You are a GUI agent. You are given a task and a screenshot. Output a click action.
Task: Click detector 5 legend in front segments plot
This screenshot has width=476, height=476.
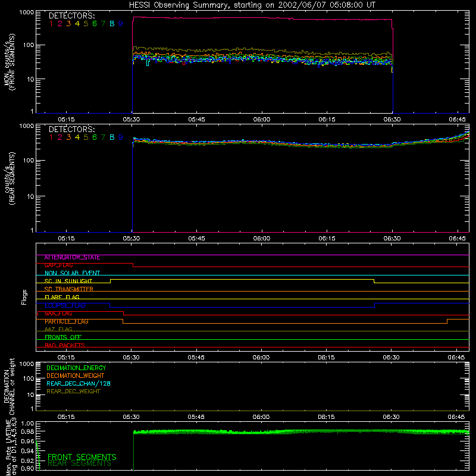coord(86,24)
